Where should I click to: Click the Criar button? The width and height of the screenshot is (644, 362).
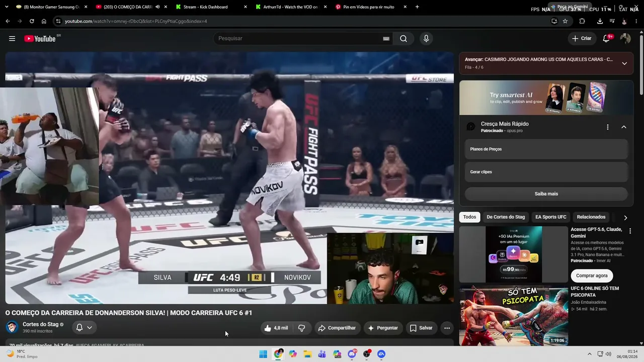(582, 39)
